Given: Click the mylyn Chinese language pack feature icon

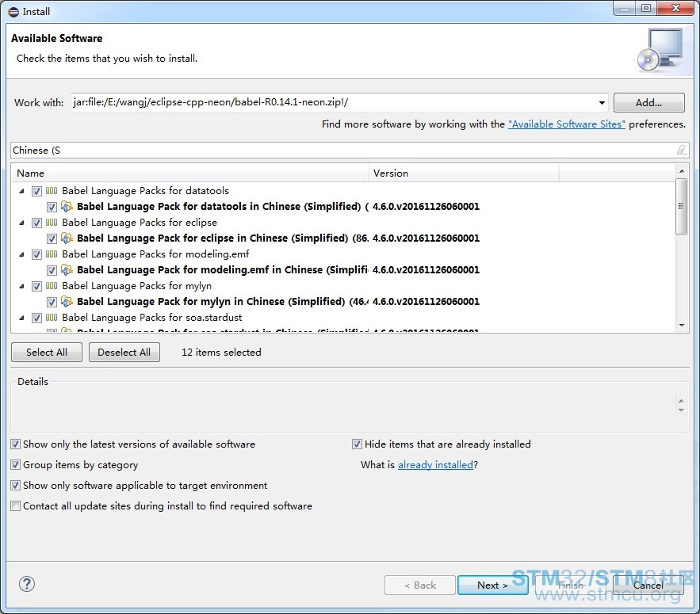Looking at the screenshot, I should pyautogui.click(x=67, y=302).
